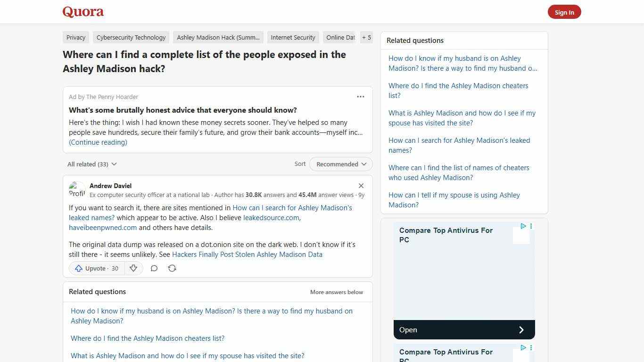The width and height of the screenshot is (644, 362).
Task: Open the leakedsource.com link
Action: tap(271, 217)
